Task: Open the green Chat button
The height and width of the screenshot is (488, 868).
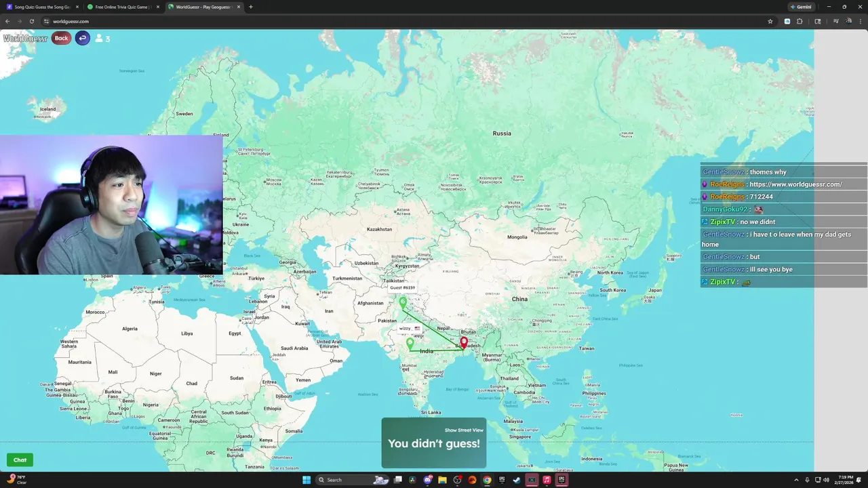Action: (x=20, y=460)
